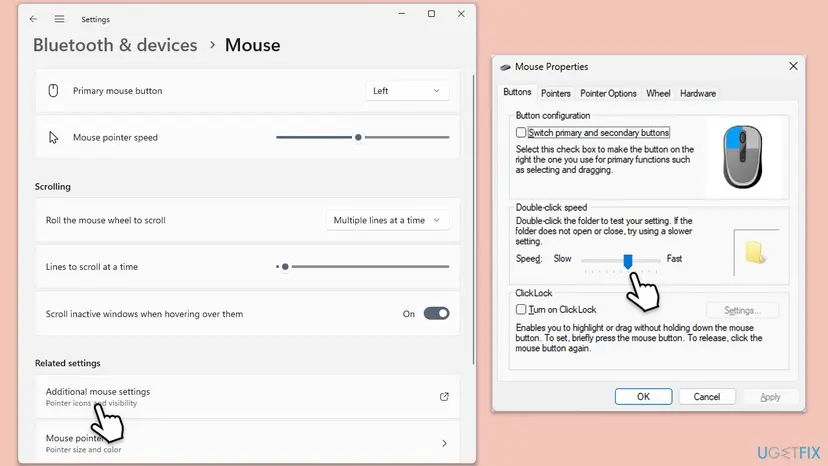Enable Turn on ClickLock checkbox
Image resolution: width=828 pixels, height=466 pixels.
point(521,309)
